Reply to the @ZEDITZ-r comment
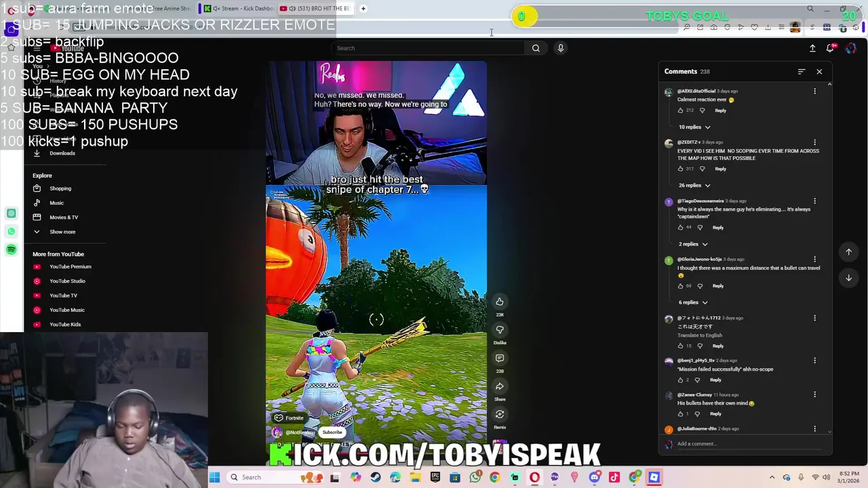 [720, 169]
